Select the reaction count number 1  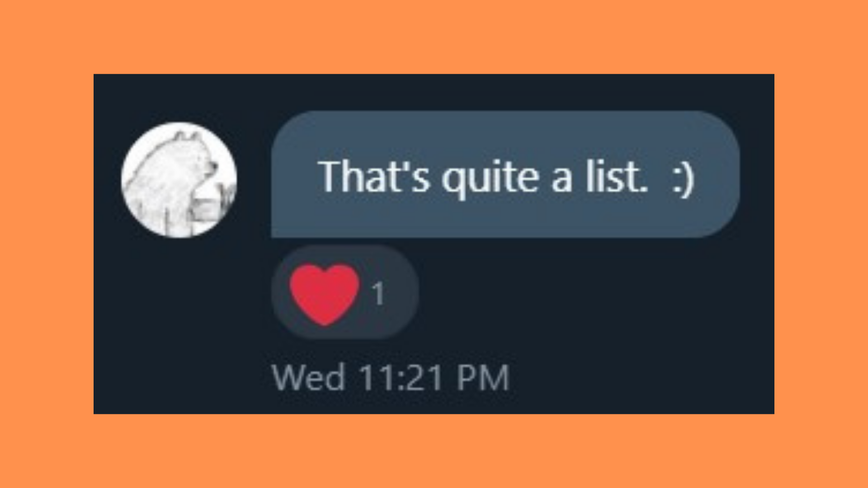[378, 294]
